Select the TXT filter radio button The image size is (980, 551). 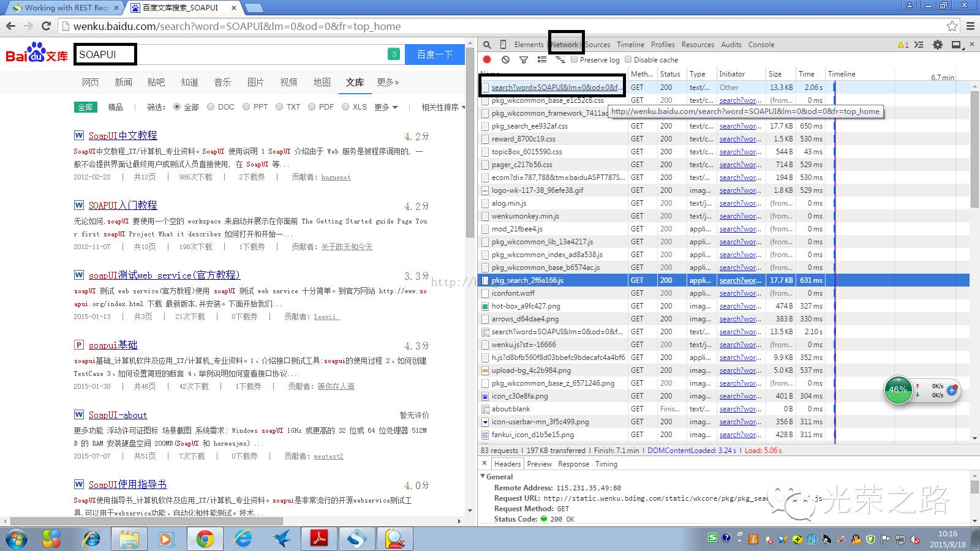coord(279,107)
